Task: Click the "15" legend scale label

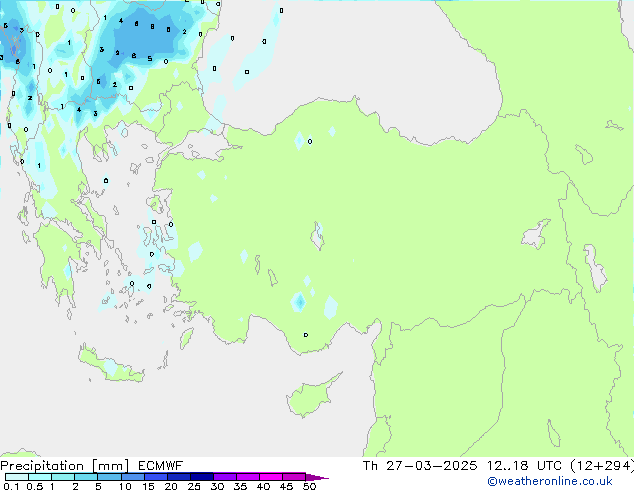Action: (x=148, y=486)
